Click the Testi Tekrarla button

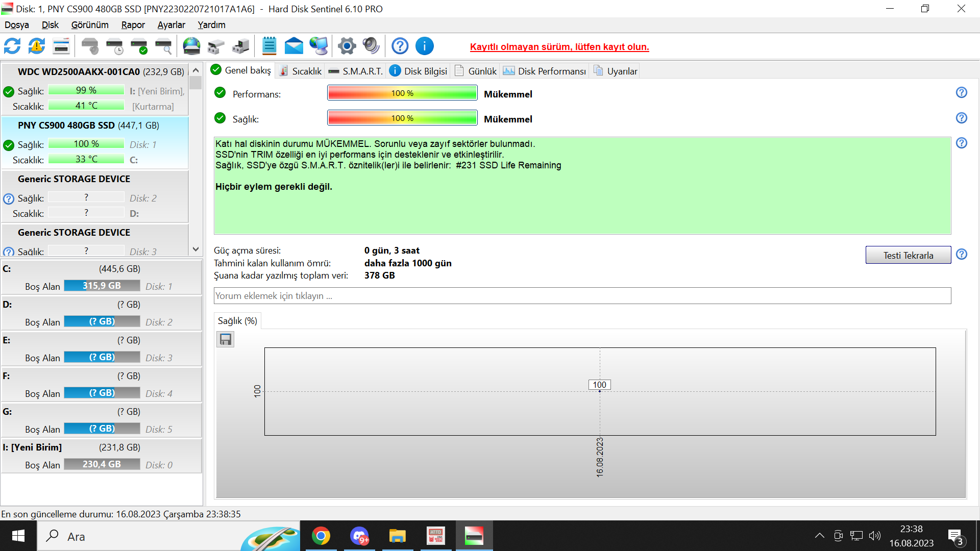click(x=908, y=255)
